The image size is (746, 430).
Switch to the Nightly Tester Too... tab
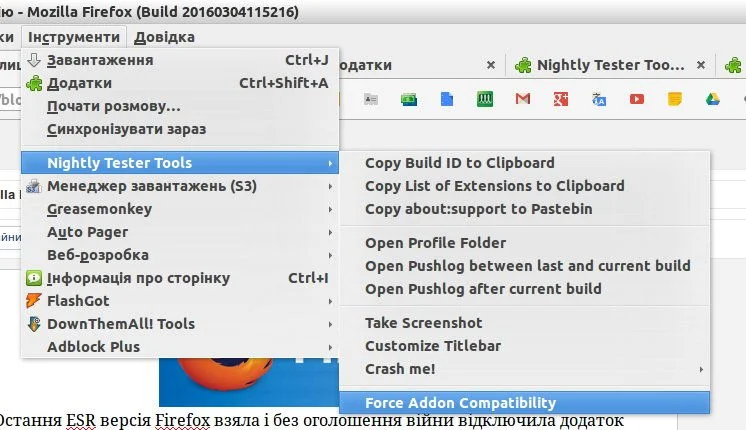(610, 65)
